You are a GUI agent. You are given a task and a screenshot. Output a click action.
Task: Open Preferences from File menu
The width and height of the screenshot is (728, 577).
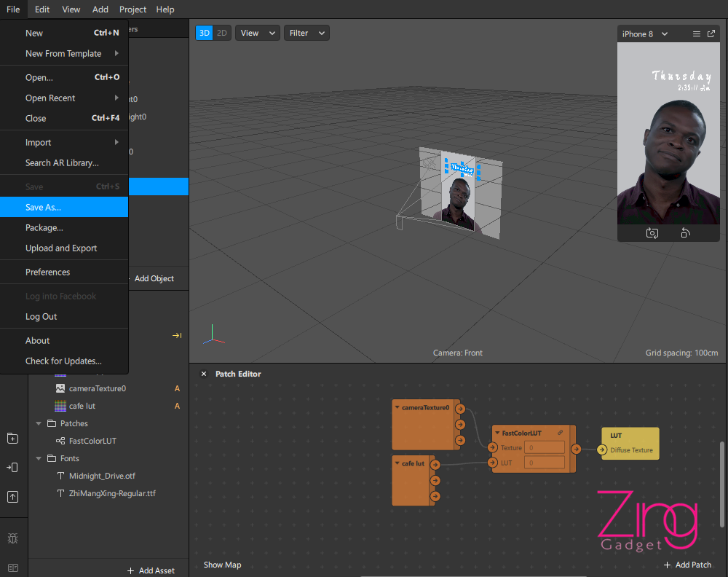click(64, 272)
